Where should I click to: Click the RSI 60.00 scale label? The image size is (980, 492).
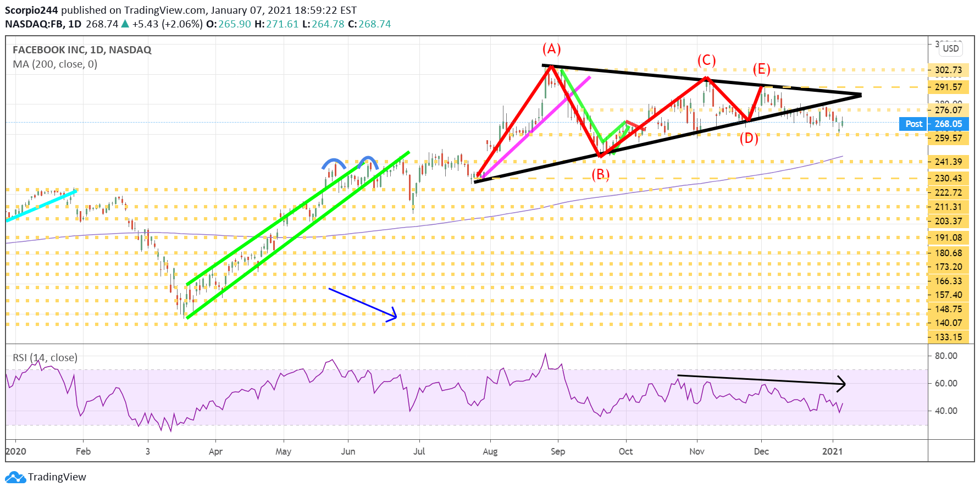(946, 383)
